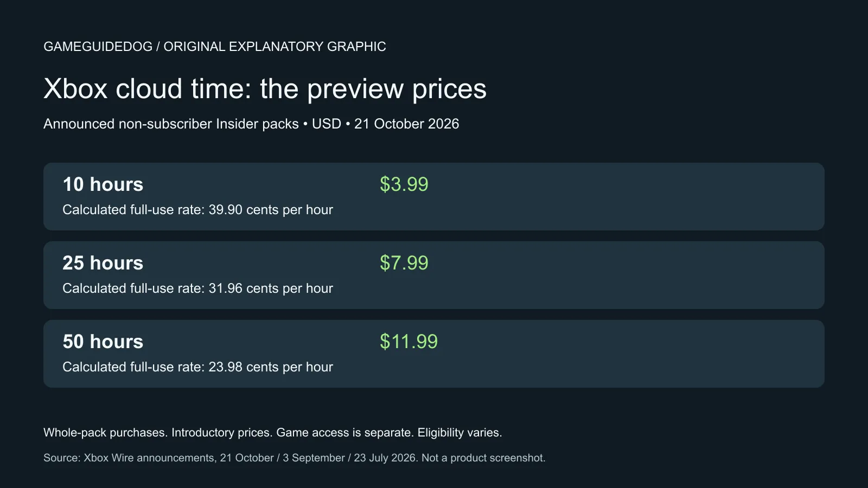Click the '25 hours' heading
Screen dimensions: 868x488
coord(103,263)
